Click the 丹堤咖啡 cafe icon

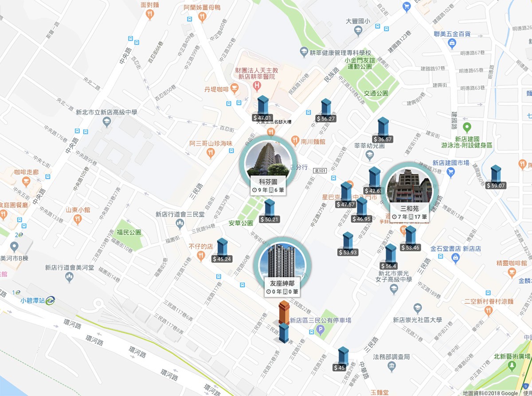click(235, 89)
